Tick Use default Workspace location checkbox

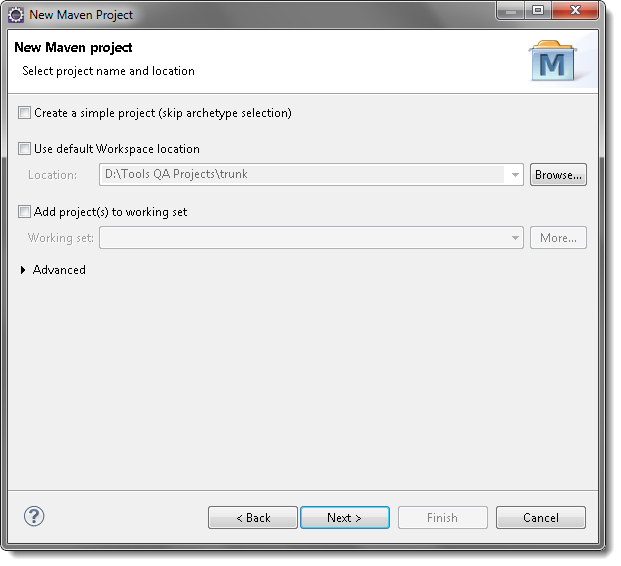(x=24, y=149)
